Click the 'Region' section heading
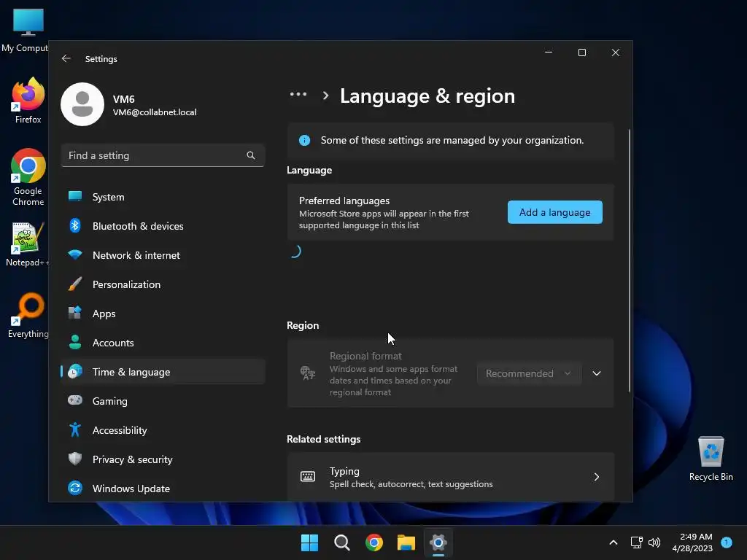747x560 pixels. pos(303,326)
